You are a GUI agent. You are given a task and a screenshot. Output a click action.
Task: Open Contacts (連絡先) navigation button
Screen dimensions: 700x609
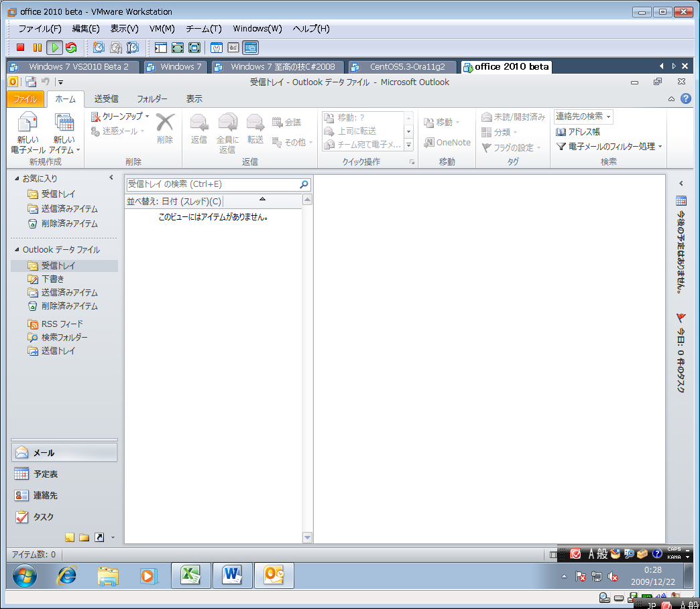46,495
